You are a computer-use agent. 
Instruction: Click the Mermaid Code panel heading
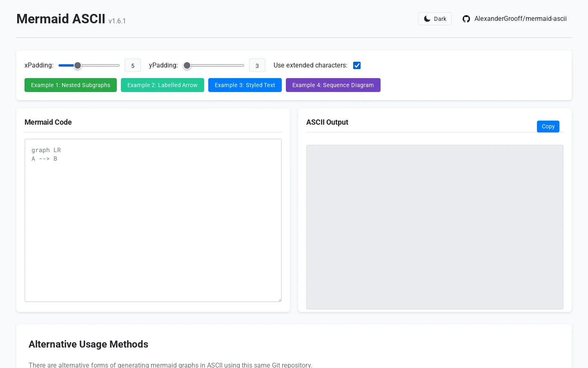point(48,122)
